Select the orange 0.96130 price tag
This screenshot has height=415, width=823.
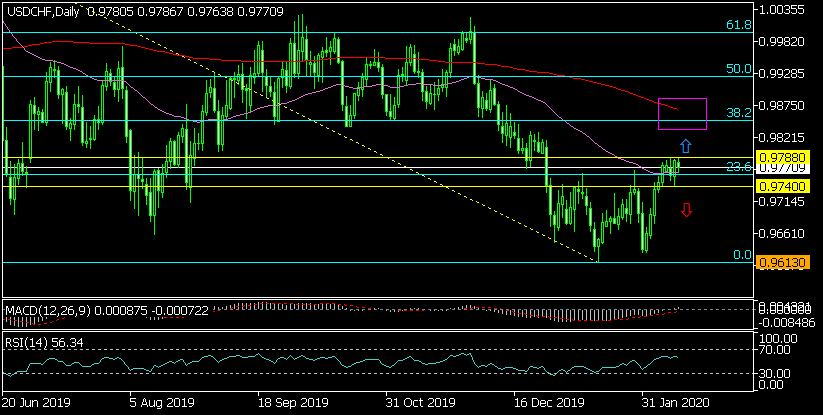(x=782, y=262)
